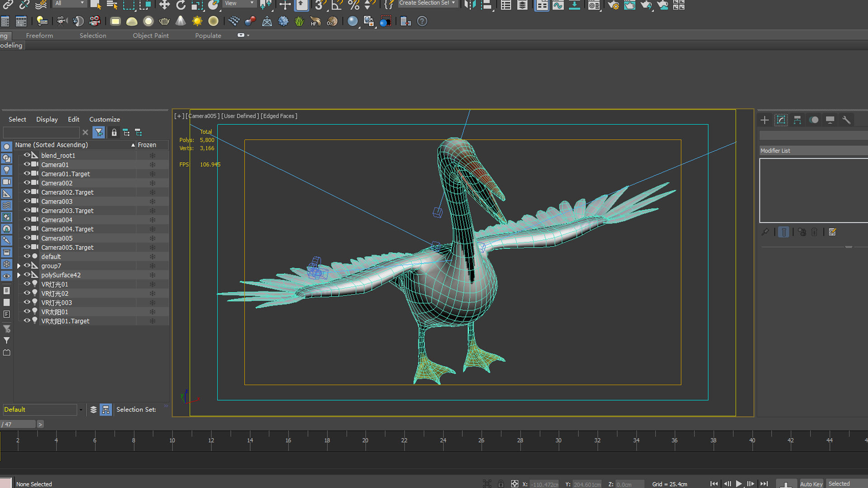Pick the Rectangular Selection Region tool
This screenshot has width=868, height=488.
click(x=128, y=5)
